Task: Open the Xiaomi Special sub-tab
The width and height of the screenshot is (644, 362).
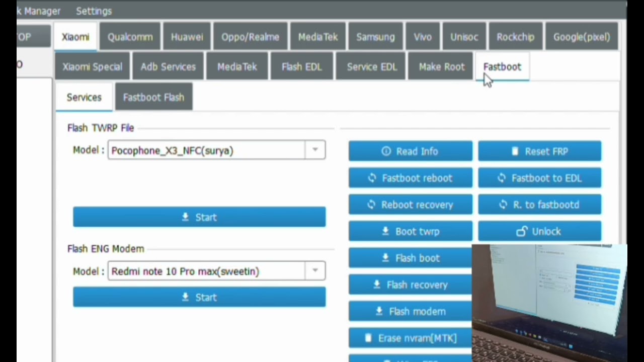Action: coord(92,67)
